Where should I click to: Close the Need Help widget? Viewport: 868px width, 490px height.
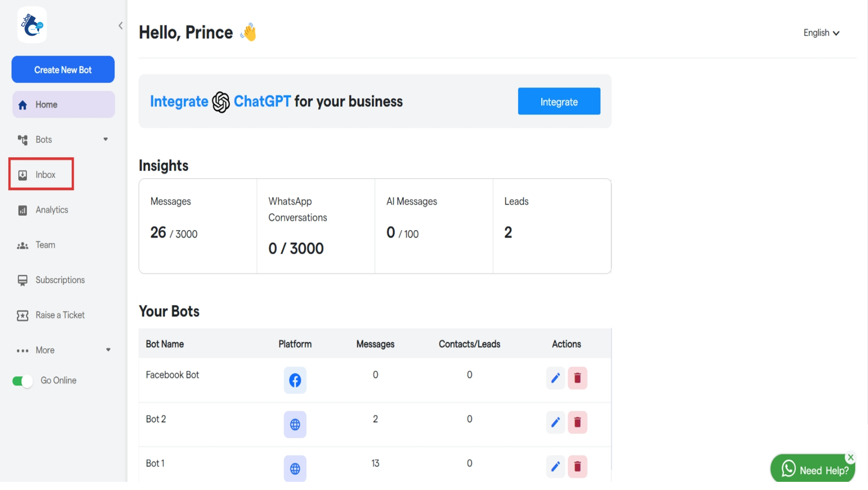click(x=850, y=457)
